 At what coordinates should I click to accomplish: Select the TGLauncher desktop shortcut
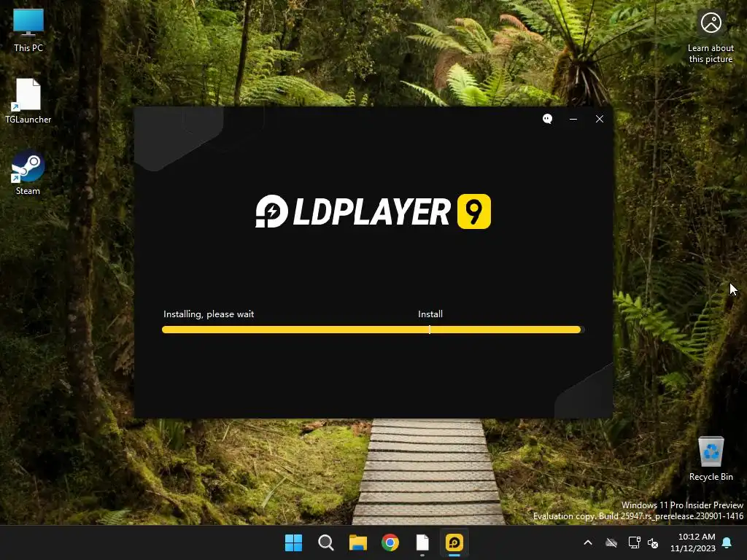pos(28,101)
